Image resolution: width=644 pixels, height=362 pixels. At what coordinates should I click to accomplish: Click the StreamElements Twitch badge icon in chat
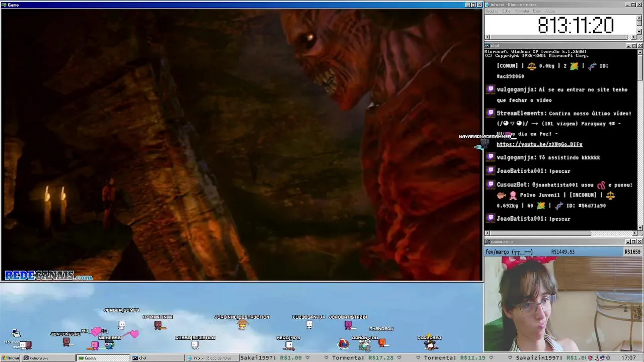(x=491, y=113)
